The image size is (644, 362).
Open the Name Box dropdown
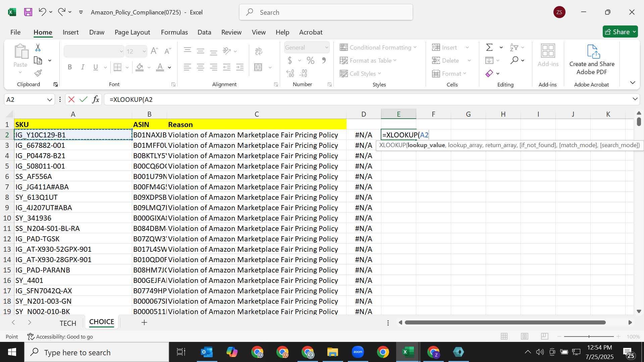50,100
